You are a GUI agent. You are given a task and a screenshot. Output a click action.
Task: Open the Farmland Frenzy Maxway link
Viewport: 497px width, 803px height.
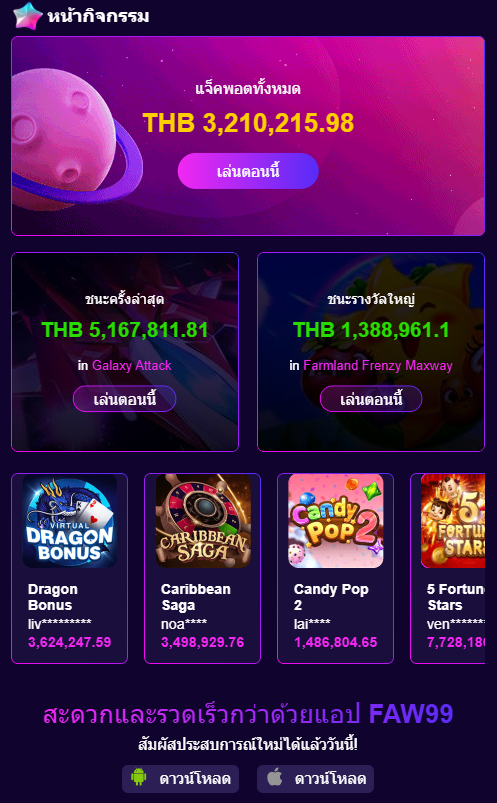click(378, 366)
